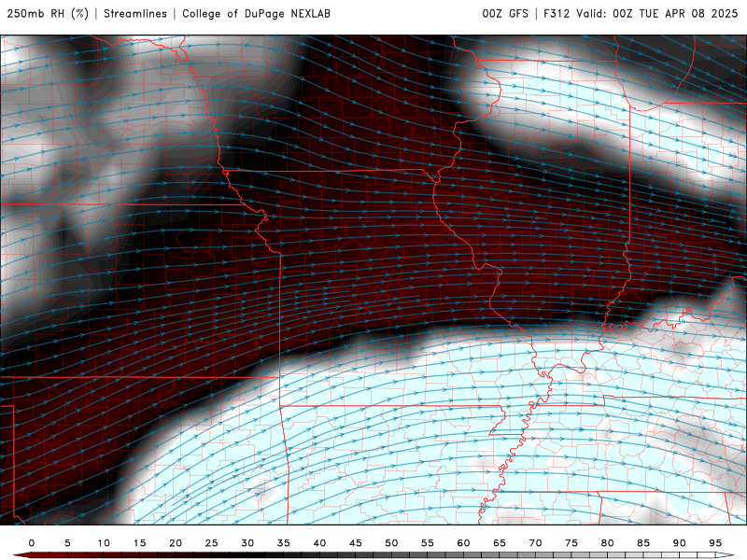
Task: Select the "00Z GFS" model run label
Action: point(505,13)
